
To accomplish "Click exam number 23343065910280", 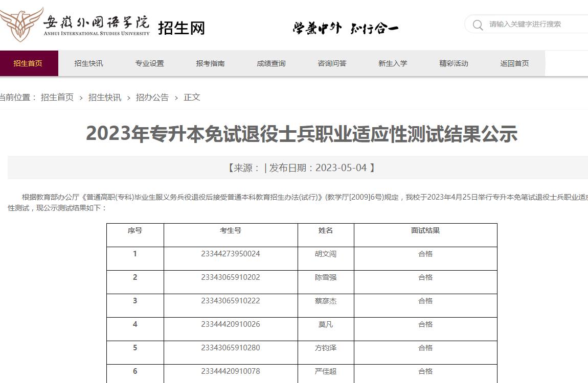I will (231, 348).
